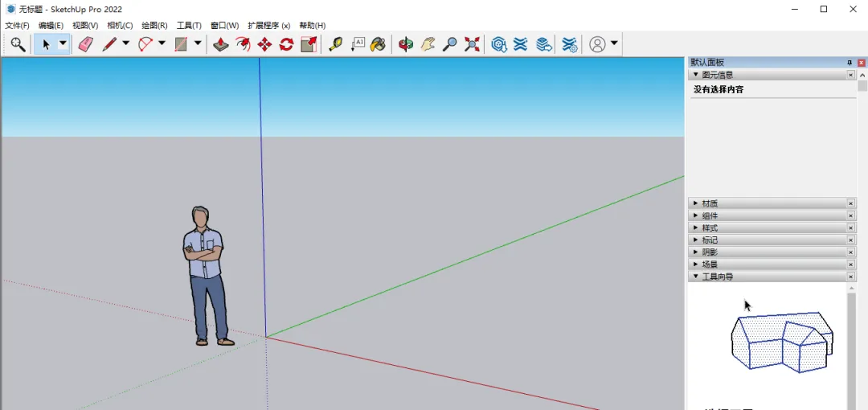Select the Arc tool

click(x=145, y=44)
